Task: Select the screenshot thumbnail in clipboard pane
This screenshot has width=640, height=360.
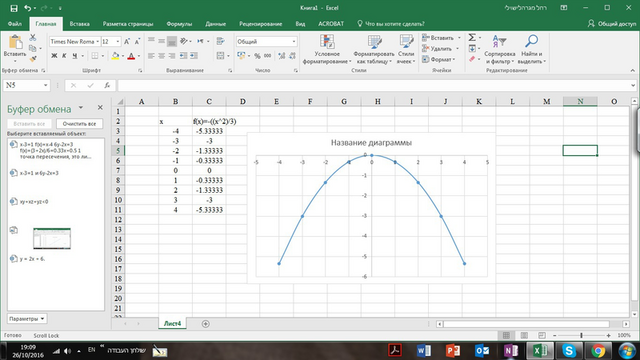Action: 52,238
